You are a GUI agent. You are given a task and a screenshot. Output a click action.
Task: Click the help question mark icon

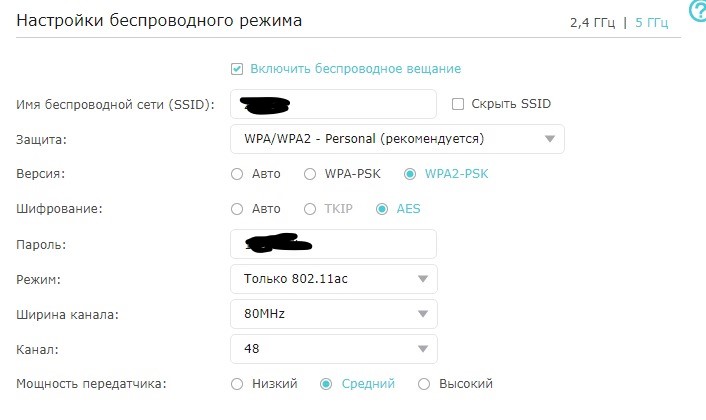coord(697,10)
